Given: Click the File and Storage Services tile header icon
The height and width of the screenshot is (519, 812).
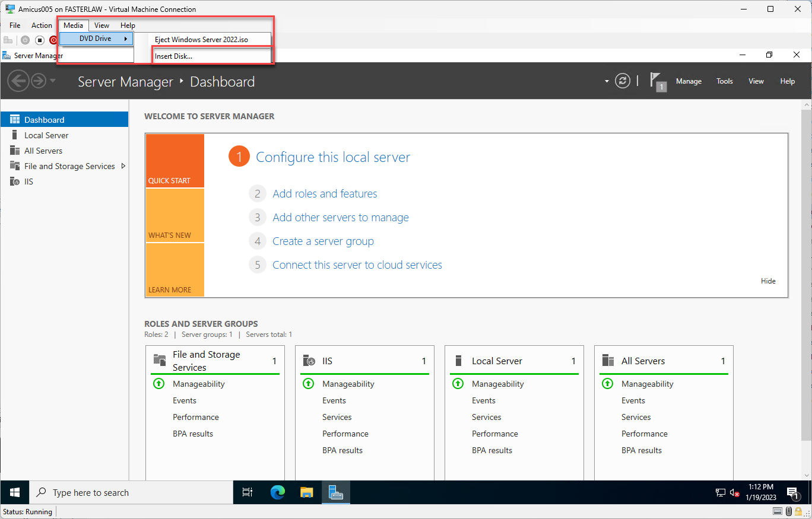Looking at the screenshot, I should coord(160,359).
